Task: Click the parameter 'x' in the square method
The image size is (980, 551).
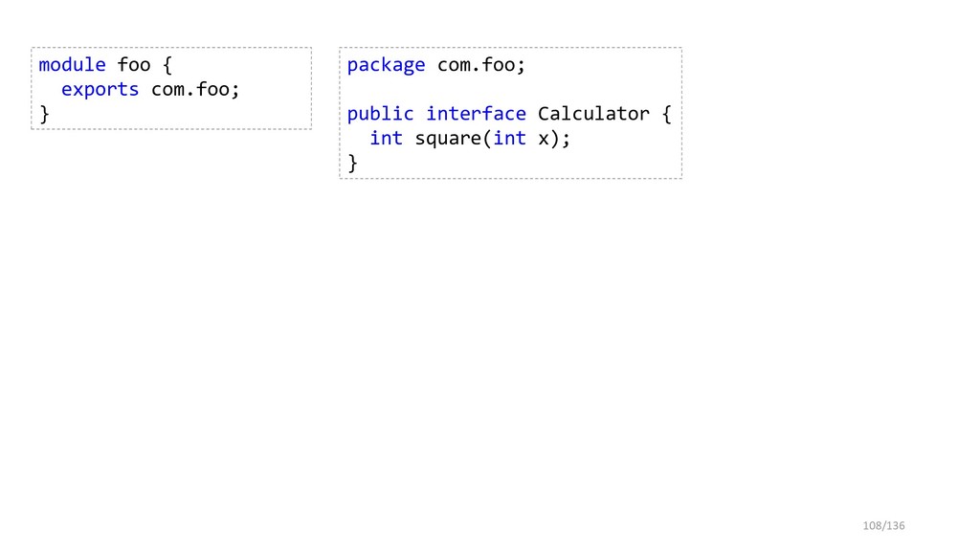Action: [544, 140]
